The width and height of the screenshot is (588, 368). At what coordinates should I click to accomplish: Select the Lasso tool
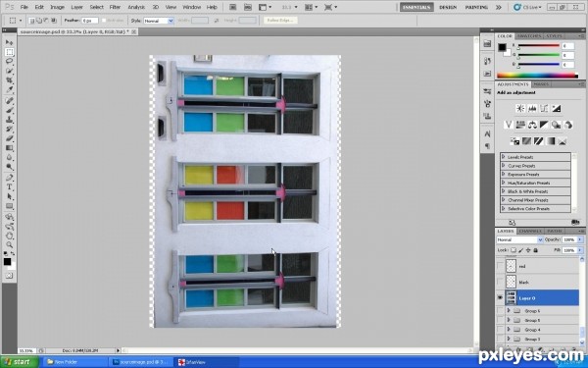pos(10,61)
